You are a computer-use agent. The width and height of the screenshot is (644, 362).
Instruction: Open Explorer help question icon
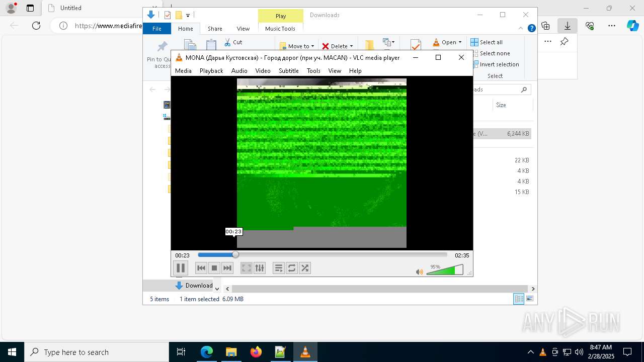click(x=531, y=28)
